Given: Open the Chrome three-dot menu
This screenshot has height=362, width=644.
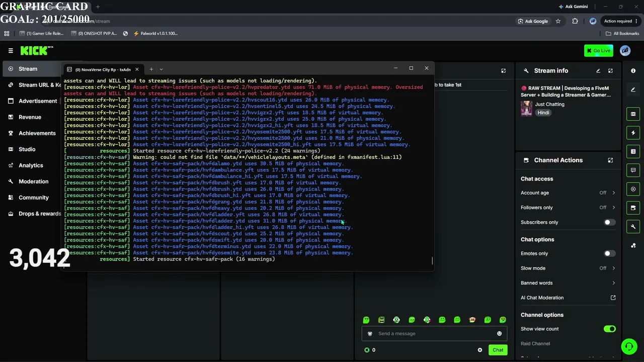Looking at the screenshot, I should [637, 21].
